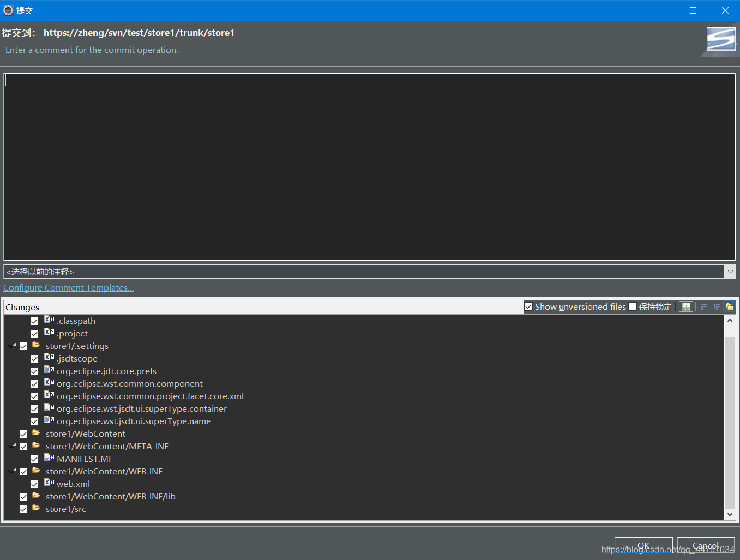Uncheck the org.eclipse.jdt.core.prefs checkbox
This screenshot has width=740, height=560.
pyautogui.click(x=34, y=371)
